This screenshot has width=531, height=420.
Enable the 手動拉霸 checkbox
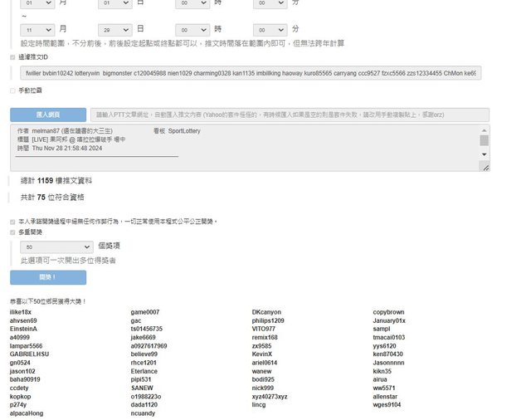pyautogui.click(x=12, y=90)
